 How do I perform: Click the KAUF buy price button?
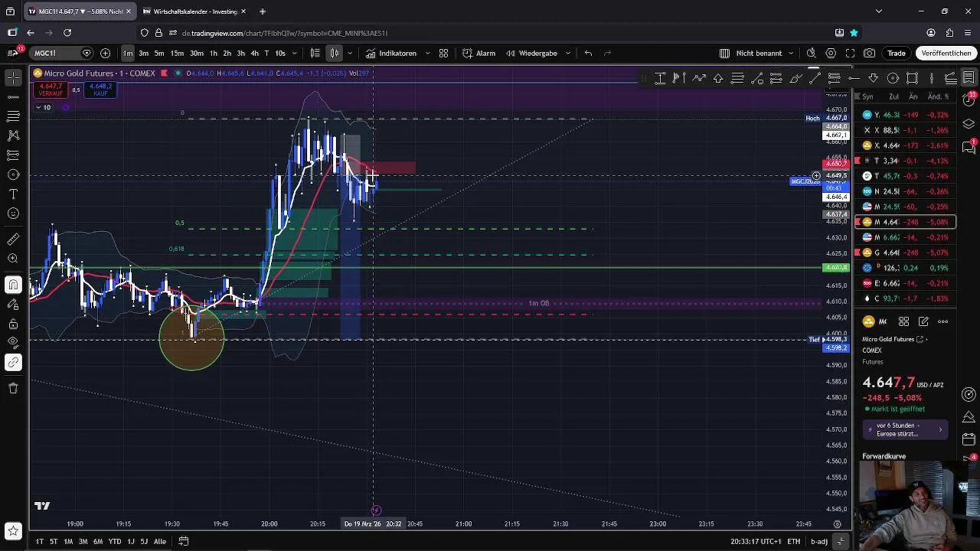tap(100, 90)
